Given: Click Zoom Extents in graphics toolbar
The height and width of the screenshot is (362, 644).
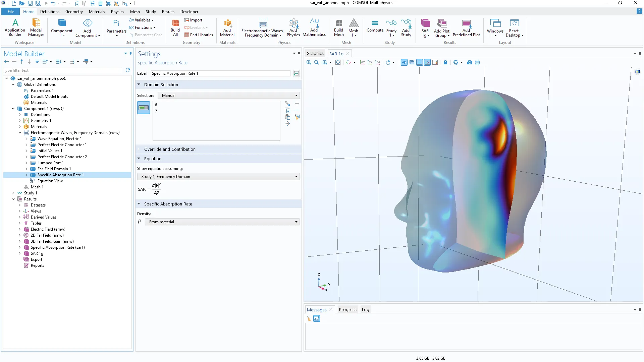Looking at the screenshot, I should (x=338, y=62).
